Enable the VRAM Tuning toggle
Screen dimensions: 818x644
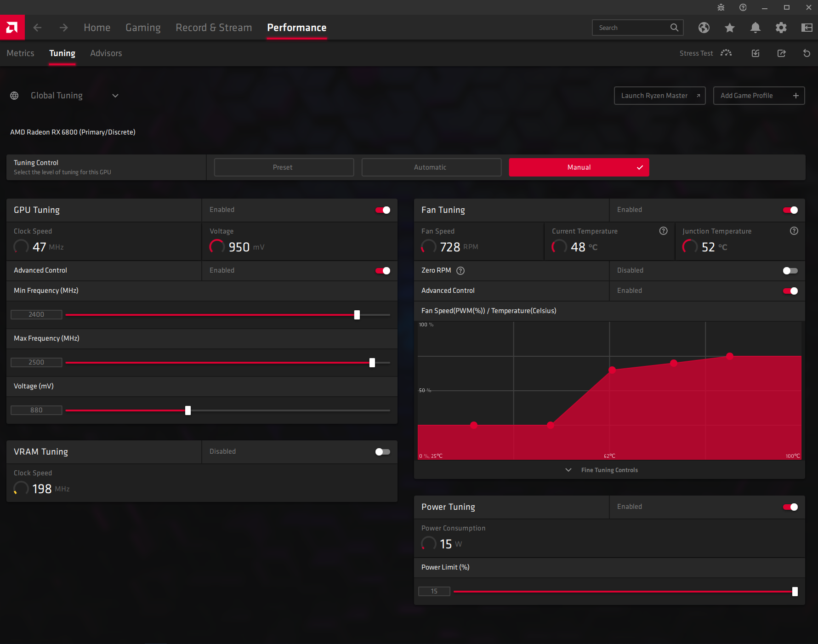click(382, 452)
